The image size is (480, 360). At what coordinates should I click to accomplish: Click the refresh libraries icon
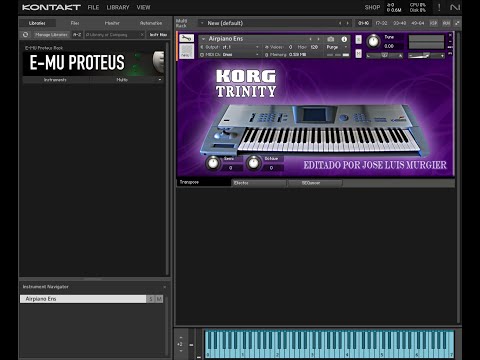coord(25,34)
